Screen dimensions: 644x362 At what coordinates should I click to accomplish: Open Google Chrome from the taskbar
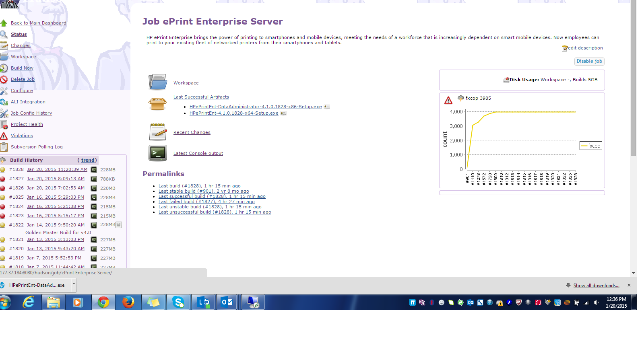coord(103,302)
